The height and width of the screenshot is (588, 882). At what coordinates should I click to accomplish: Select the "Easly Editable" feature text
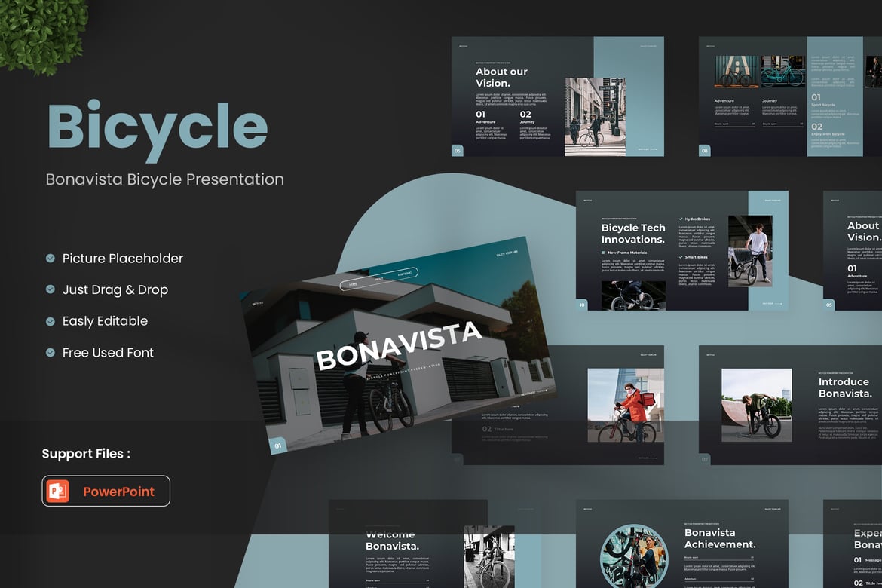click(106, 321)
